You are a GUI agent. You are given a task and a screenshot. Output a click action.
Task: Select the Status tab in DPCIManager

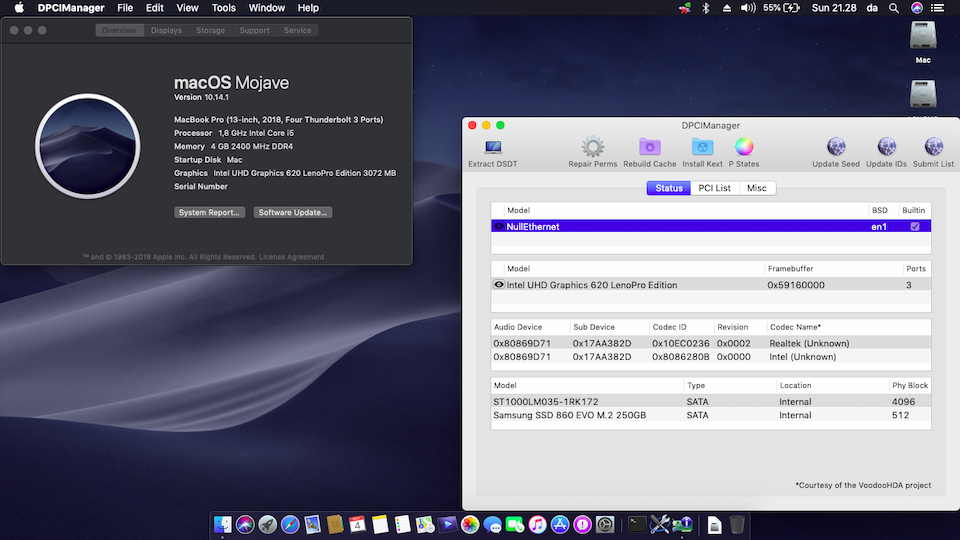pyautogui.click(x=669, y=188)
